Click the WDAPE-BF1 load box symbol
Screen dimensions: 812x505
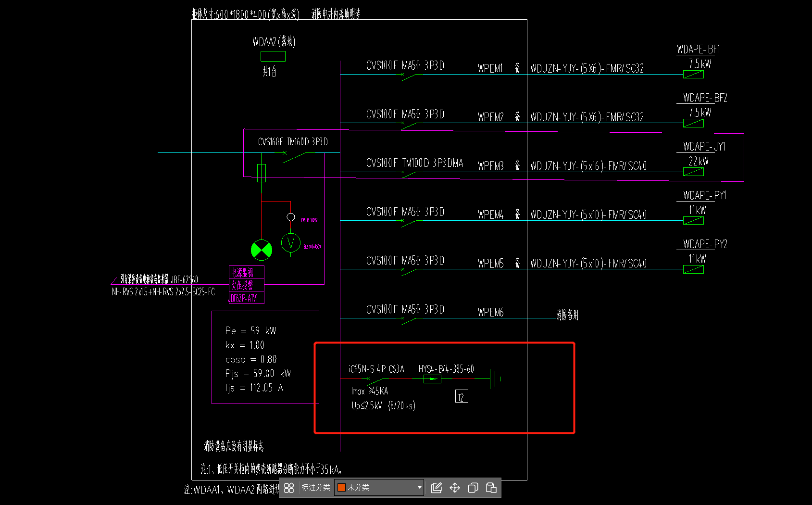coord(693,75)
